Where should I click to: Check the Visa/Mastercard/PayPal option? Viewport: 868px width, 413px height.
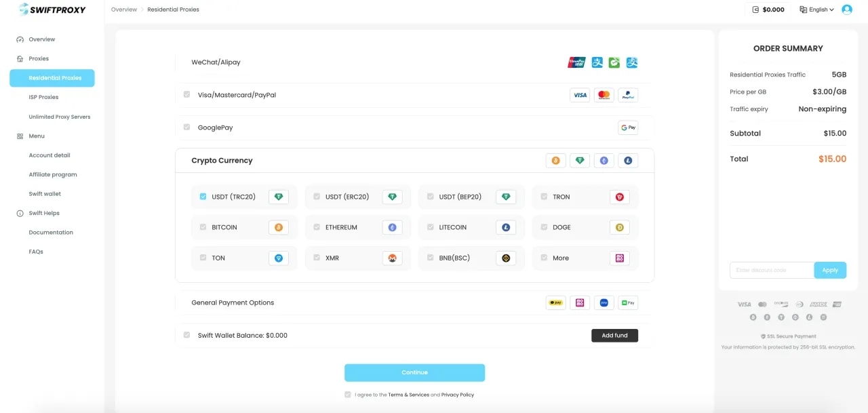pos(186,95)
